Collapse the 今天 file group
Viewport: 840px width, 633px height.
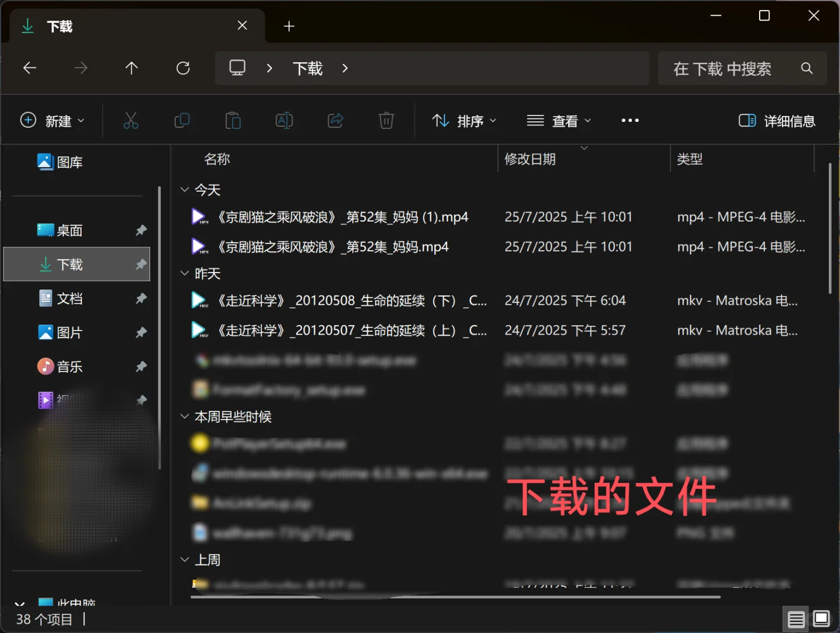pyautogui.click(x=185, y=189)
